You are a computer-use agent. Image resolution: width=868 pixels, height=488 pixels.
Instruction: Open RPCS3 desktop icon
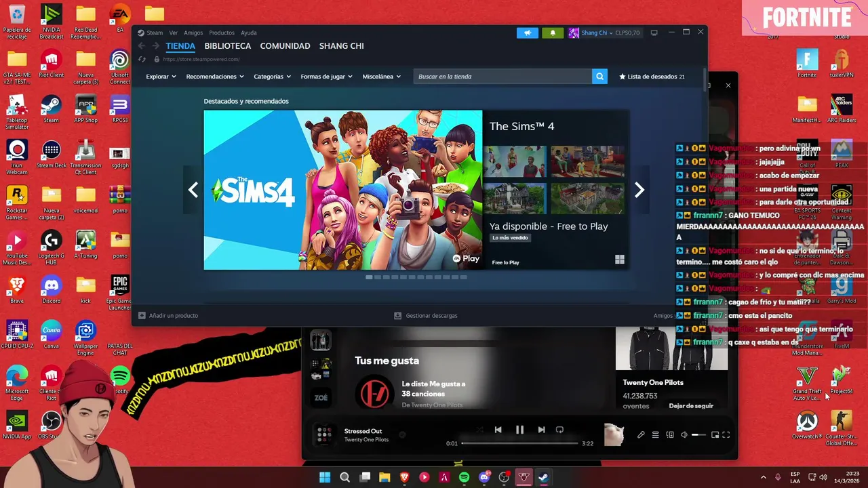(x=120, y=109)
